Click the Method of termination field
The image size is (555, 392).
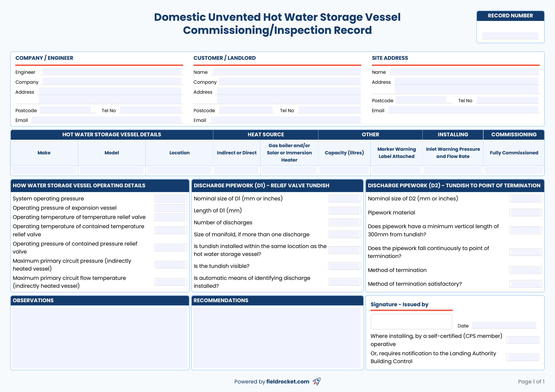[x=526, y=270]
